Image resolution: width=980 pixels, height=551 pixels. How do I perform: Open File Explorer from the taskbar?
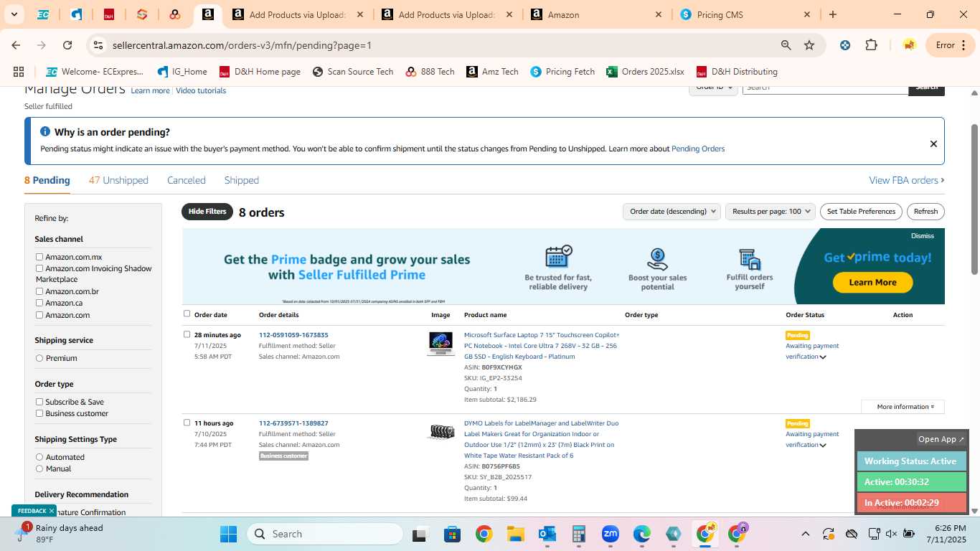click(515, 534)
